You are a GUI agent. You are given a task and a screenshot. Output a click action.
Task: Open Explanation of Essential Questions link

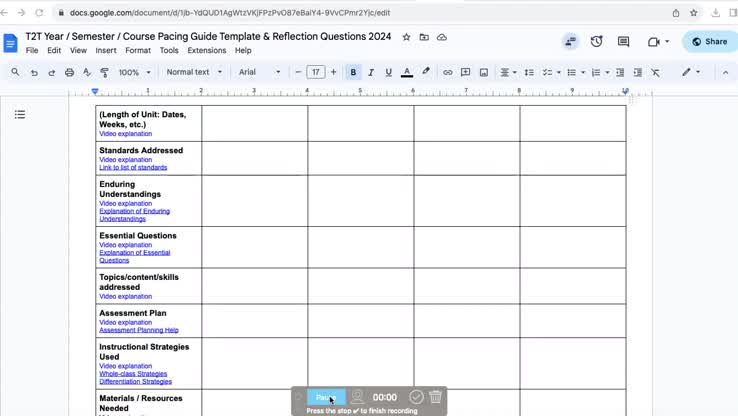pos(135,256)
